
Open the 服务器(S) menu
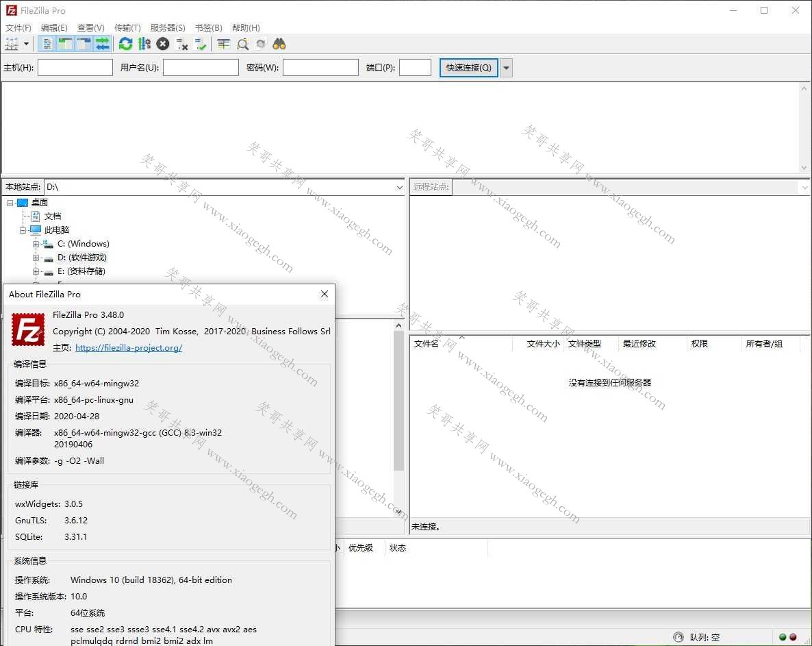[x=168, y=27]
